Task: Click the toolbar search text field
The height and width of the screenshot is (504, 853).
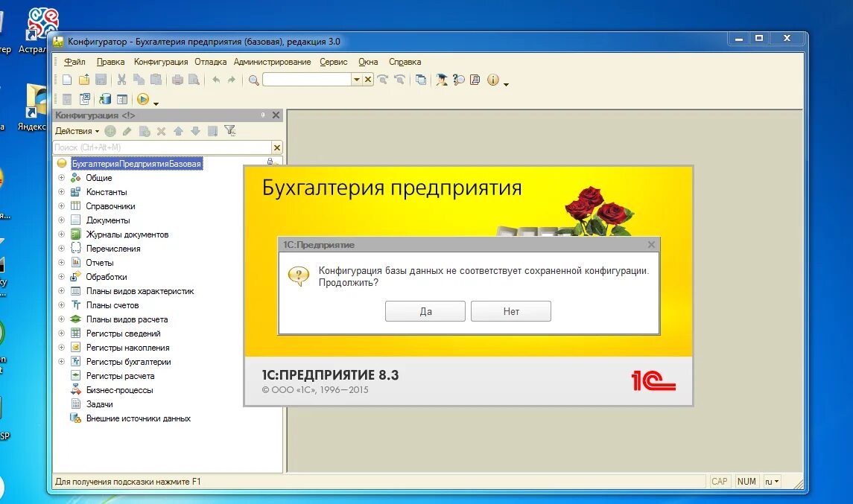Action: tap(307, 80)
